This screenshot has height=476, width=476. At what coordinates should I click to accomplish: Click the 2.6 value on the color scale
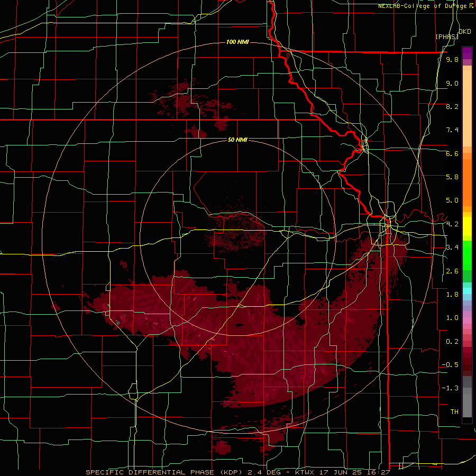coord(452,271)
